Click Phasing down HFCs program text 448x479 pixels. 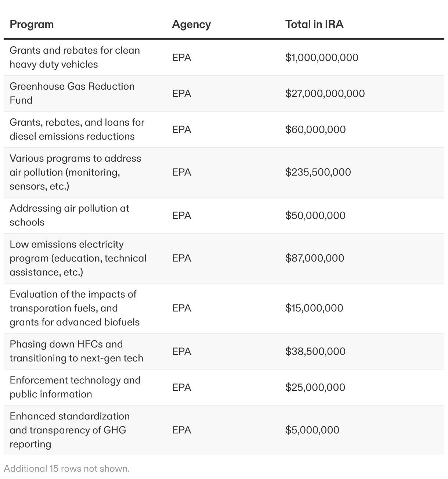tap(76, 351)
